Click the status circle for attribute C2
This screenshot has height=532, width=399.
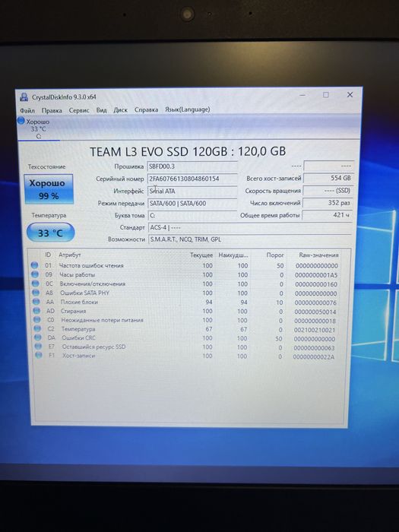tap(38, 328)
